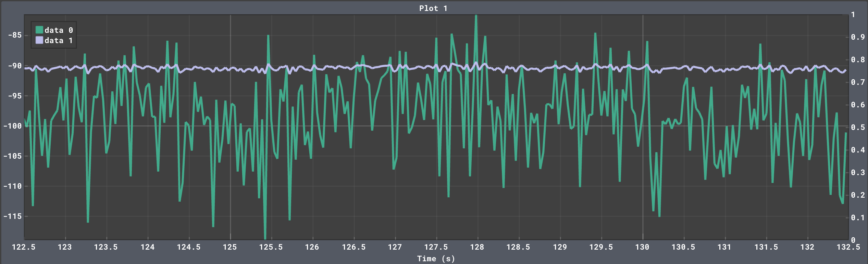Click the 125 tick on the time axis

[x=230, y=247]
